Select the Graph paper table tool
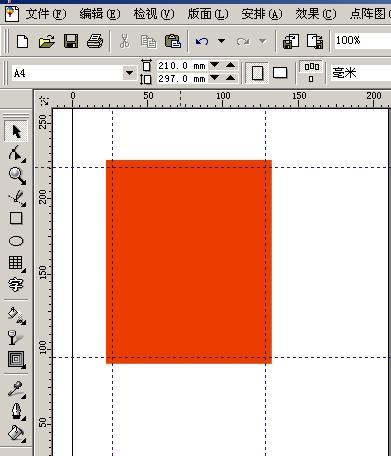The width and height of the screenshot is (391, 456). point(16,263)
